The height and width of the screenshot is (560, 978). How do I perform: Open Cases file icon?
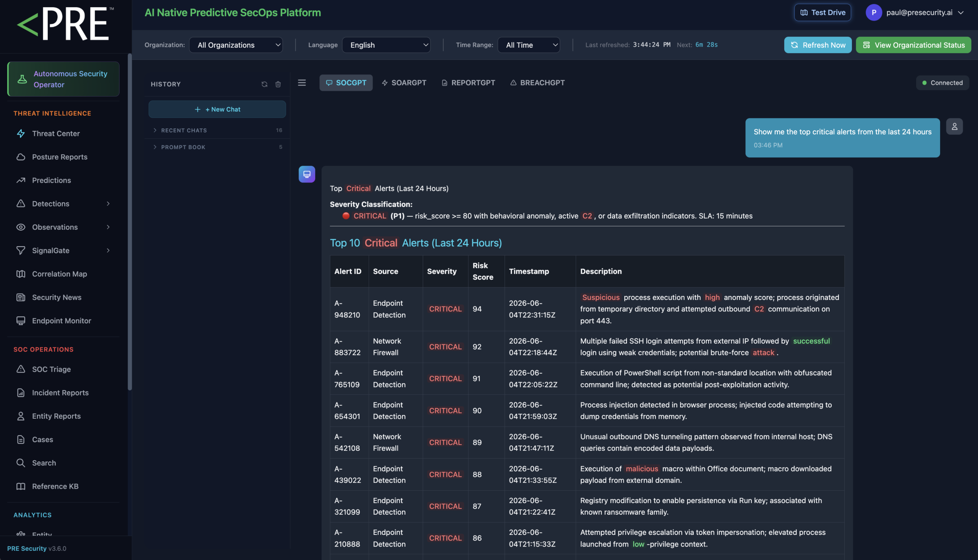[21, 440]
